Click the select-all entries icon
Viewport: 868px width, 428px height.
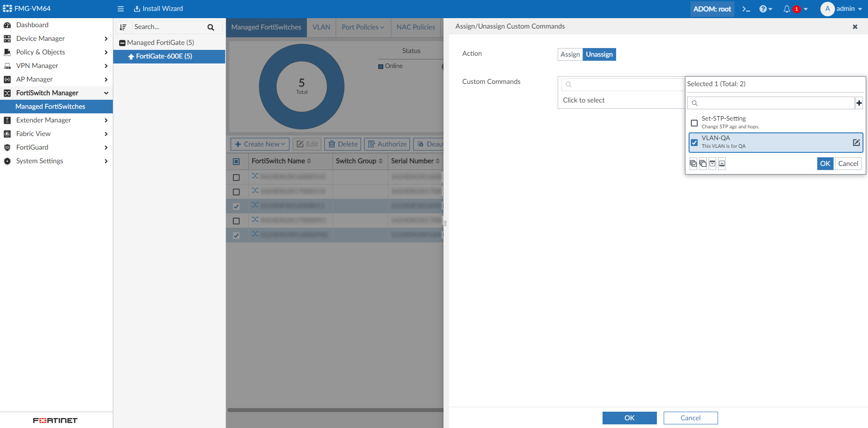(693, 164)
